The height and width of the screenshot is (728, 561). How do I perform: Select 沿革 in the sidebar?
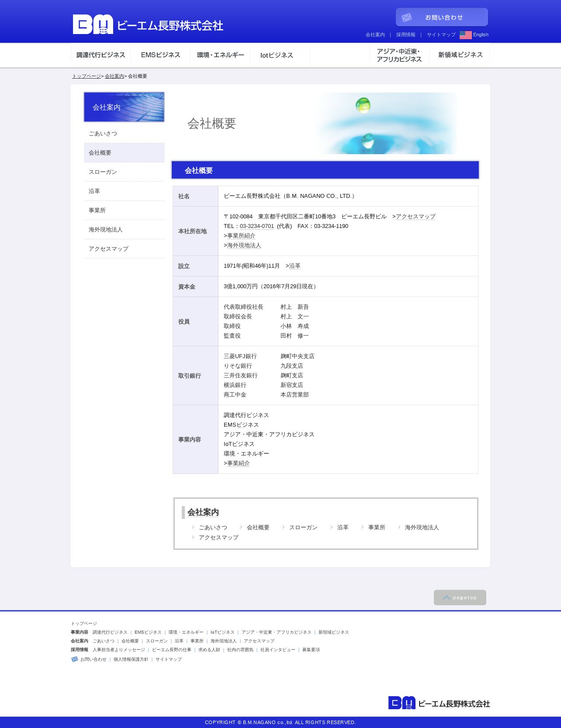(x=124, y=191)
